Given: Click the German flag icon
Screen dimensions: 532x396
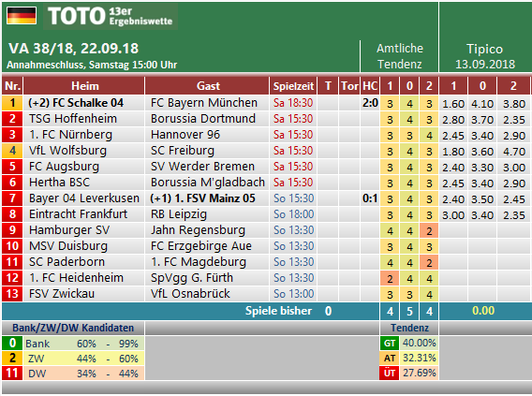Looking at the screenshot, I should 22,16.
